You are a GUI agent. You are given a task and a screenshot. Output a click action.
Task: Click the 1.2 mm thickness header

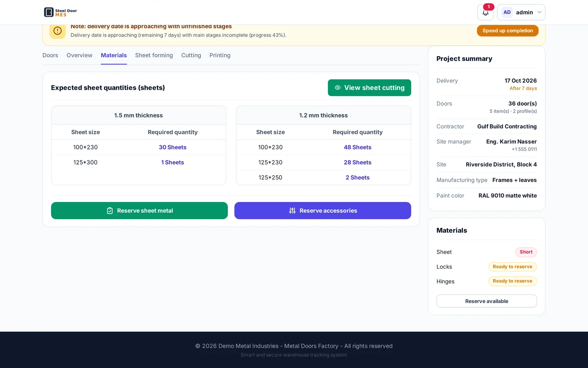tap(323, 115)
